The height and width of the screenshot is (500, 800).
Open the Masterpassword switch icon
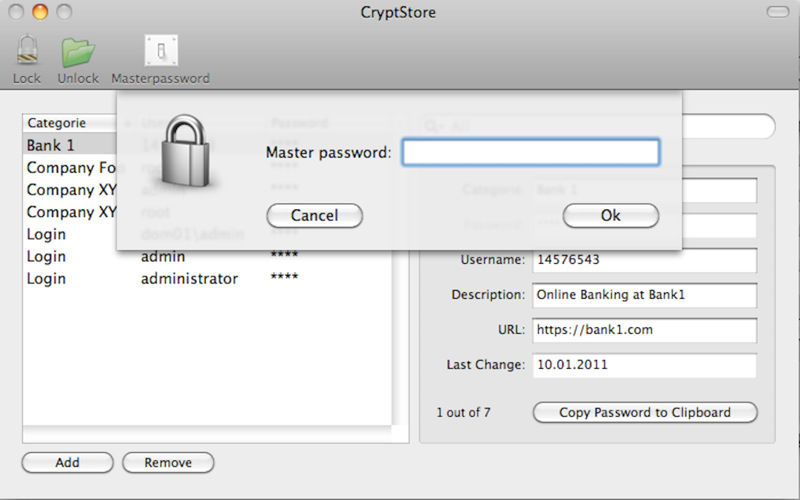(x=161, y=51)
